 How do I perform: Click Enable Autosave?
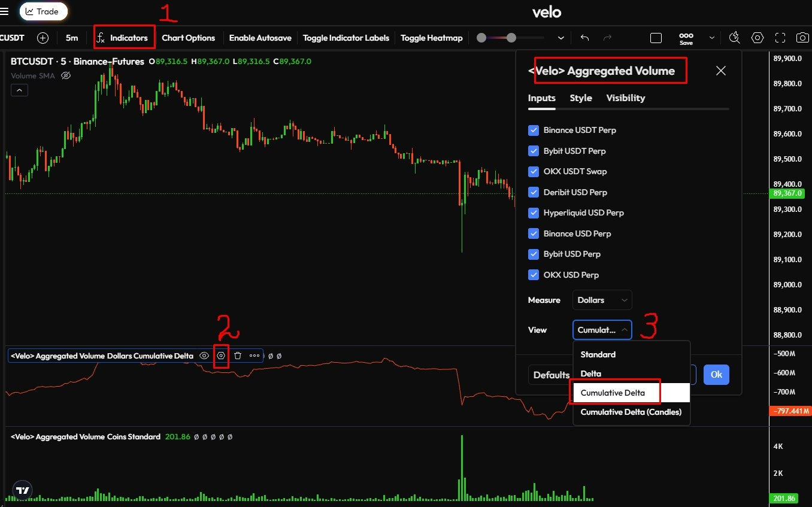[260, 38]
